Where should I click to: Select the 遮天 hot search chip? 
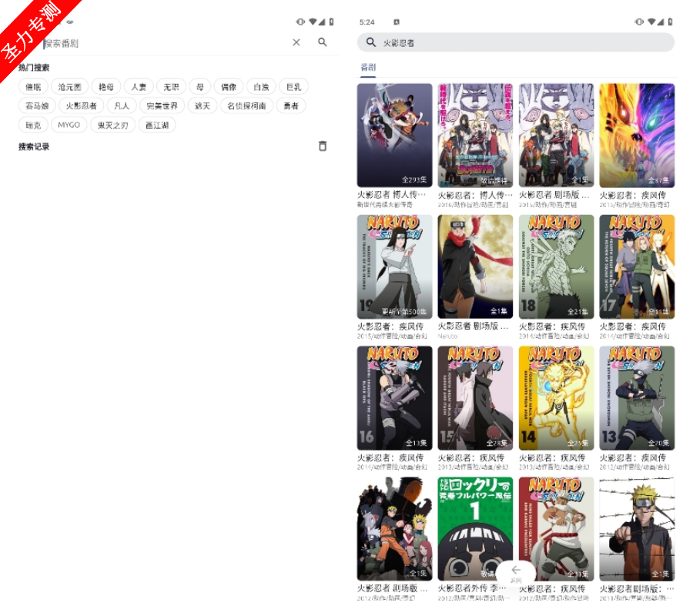coord(203,106)
